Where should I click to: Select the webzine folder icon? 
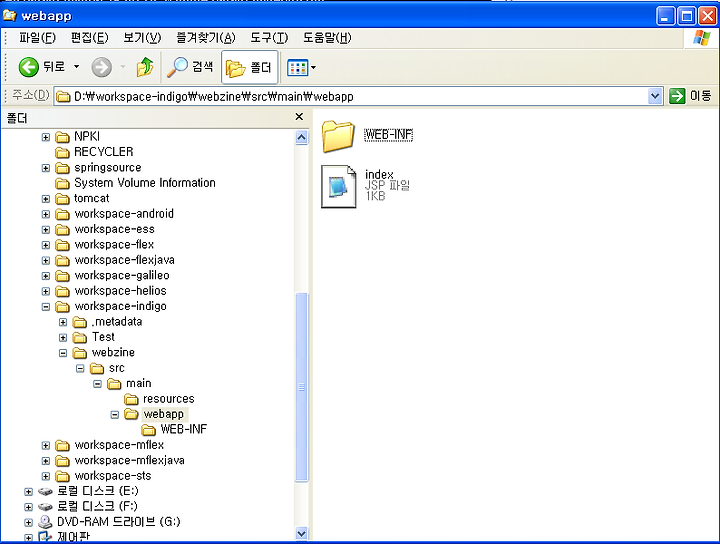point(79,353)
